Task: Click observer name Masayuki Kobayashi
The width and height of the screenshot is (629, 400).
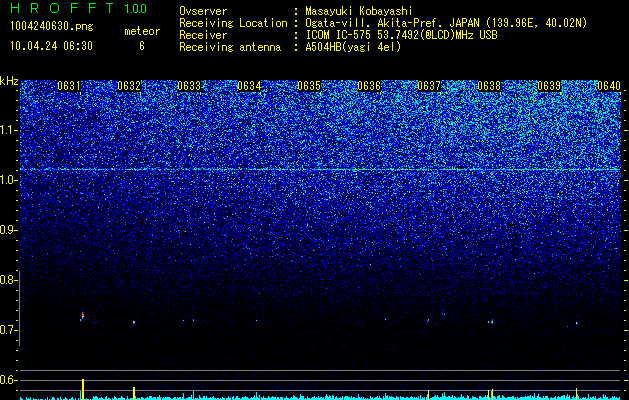Action: [359, 11]
